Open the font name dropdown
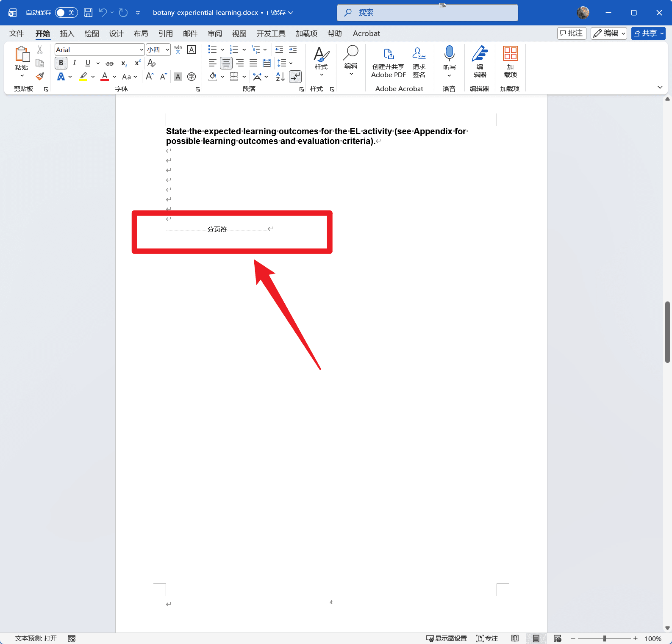 pos(142,50)
